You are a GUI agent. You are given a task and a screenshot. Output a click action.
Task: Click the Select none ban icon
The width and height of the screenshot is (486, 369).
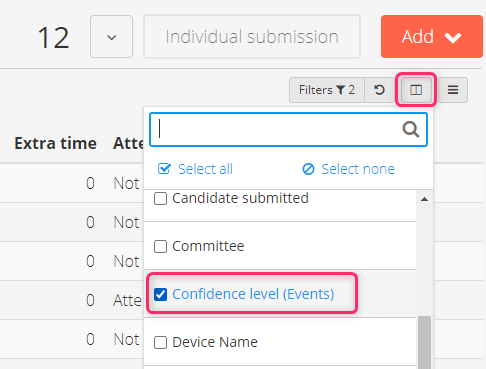[308, 169]
